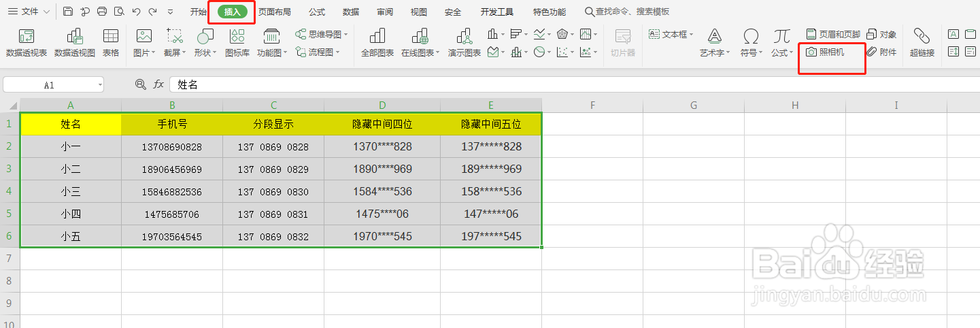Select header cell 隐藏中间五位
The height and width of the screenshot is (328, 980).
491,124
